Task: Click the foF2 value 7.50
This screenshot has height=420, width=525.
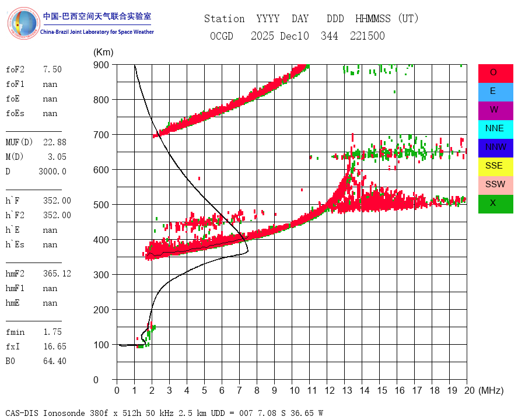Action: coord(52,69)
